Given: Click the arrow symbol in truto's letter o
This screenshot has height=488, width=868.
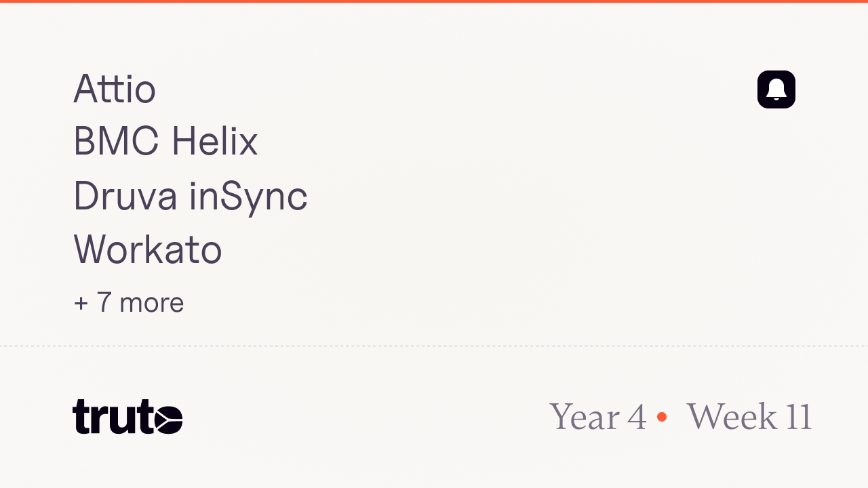Looking at the screenshot, I should [167, 418].
